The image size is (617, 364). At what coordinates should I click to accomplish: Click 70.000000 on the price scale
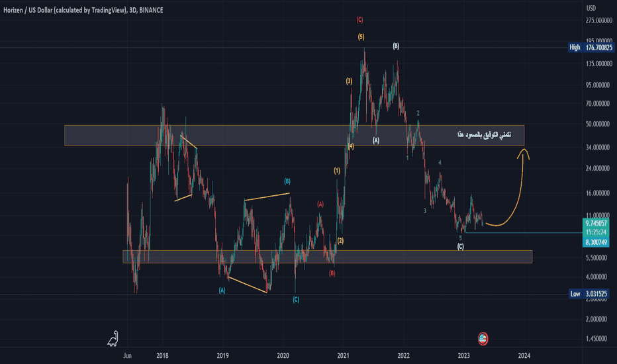tap(599, 104)
